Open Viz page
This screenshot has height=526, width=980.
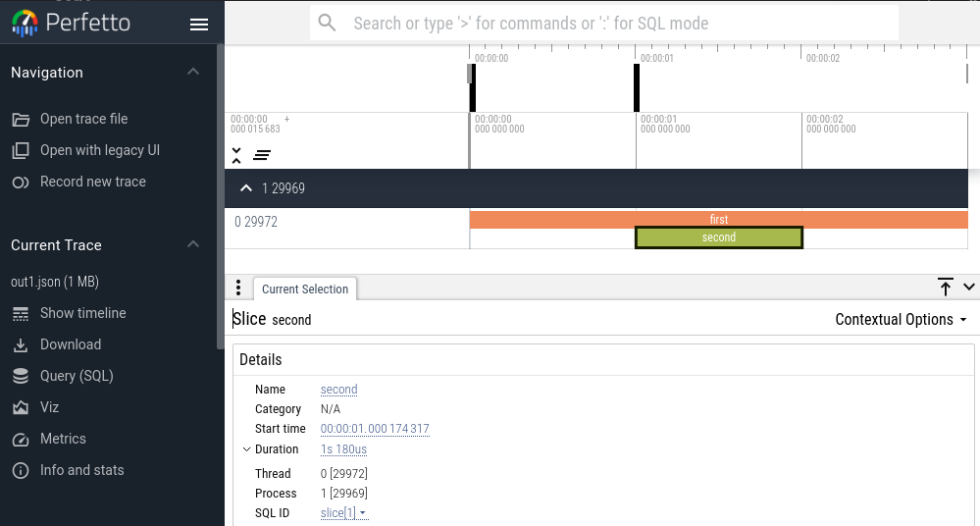click(49, 407)
